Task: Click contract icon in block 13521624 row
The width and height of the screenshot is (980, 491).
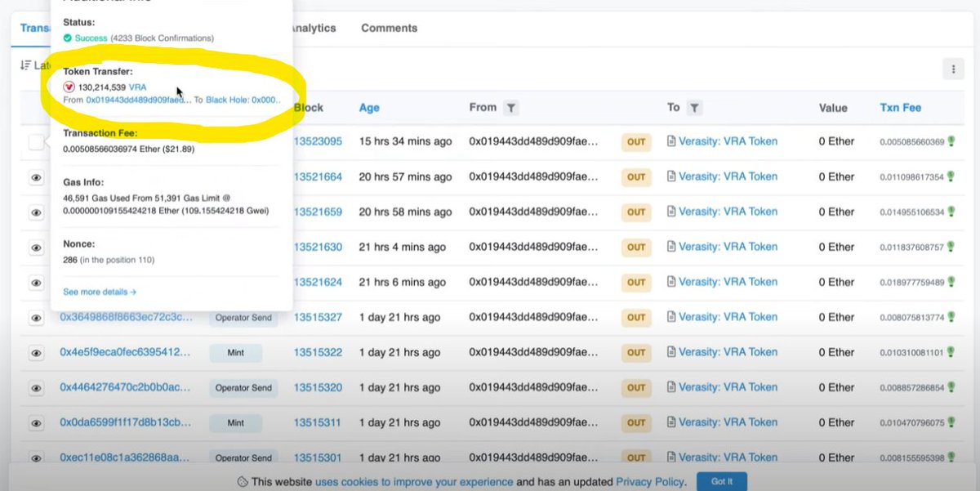Action: coord(671,282)
